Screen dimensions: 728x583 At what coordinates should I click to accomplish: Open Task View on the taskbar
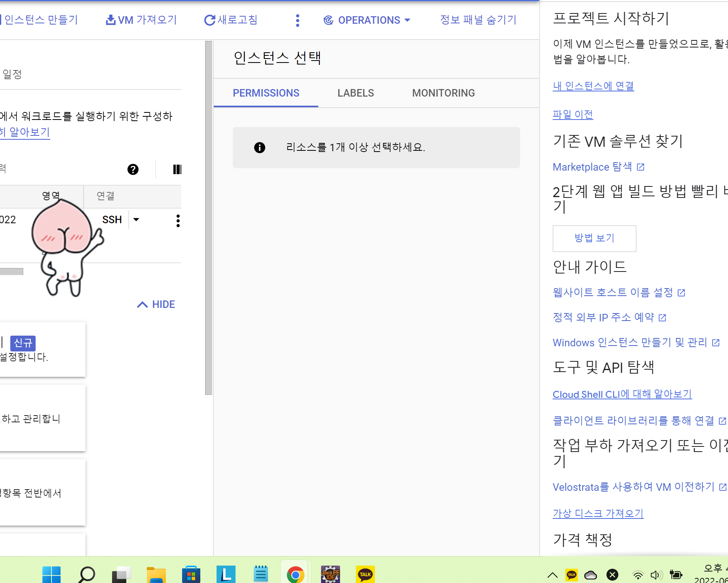pyautogui.click(x=121, y=575)
